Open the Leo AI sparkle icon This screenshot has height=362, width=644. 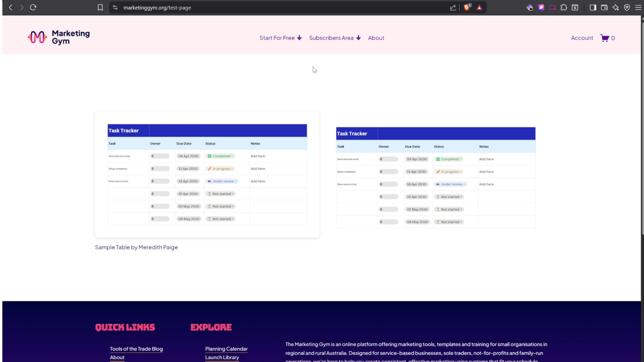(x=615, y=7)
